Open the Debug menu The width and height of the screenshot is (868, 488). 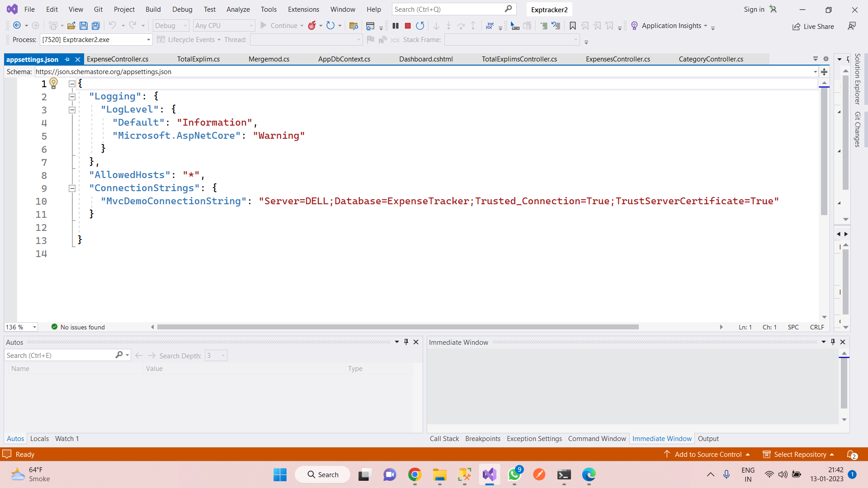(x=182, y=9)
